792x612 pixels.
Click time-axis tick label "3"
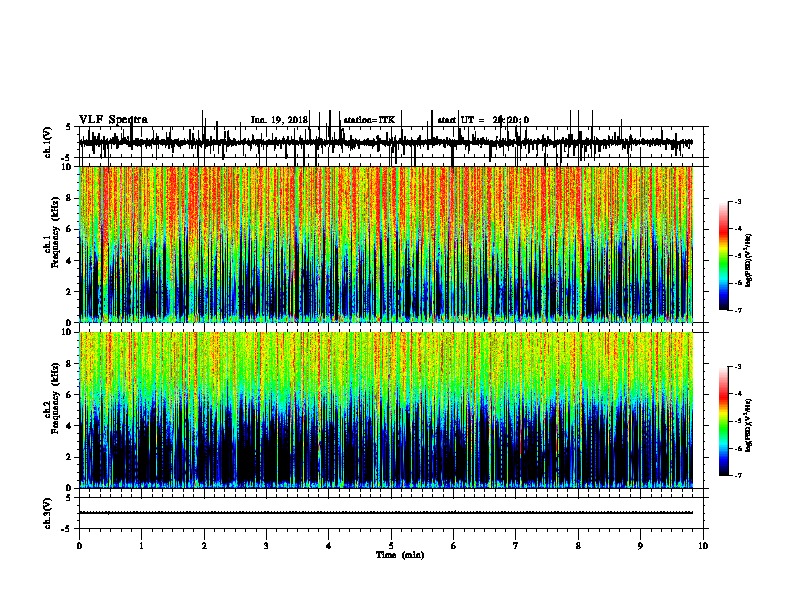click(x=266, y=546)
